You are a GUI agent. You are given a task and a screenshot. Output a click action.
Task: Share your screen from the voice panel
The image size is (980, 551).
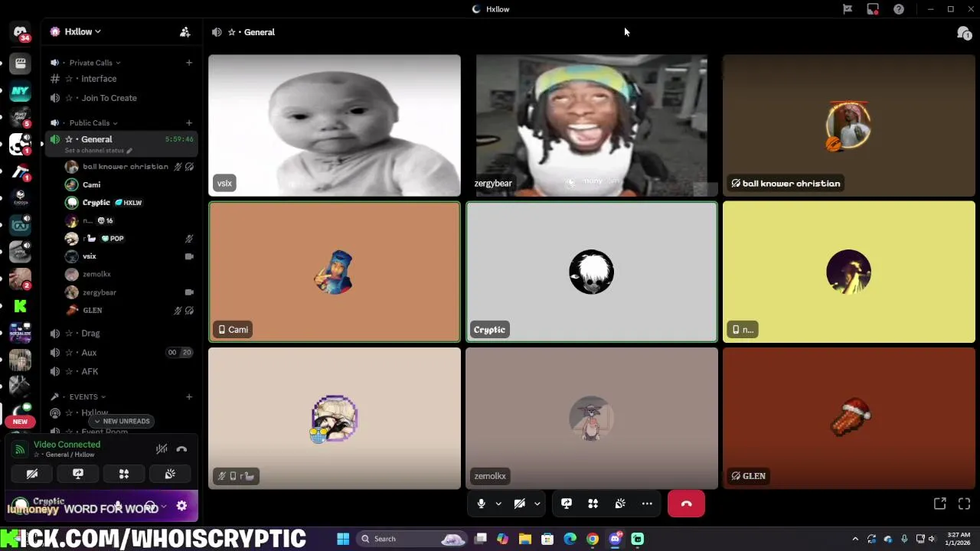click(x=78, y=474)
